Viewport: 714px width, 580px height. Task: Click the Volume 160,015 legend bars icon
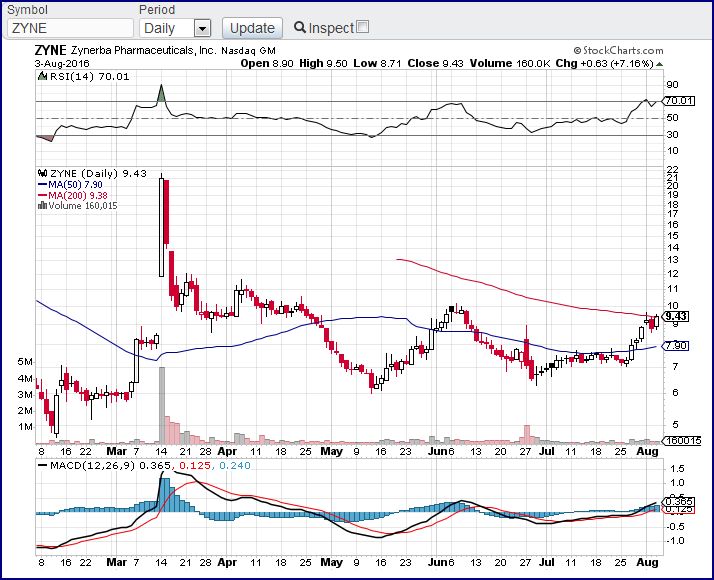click(x=42, y=205)
